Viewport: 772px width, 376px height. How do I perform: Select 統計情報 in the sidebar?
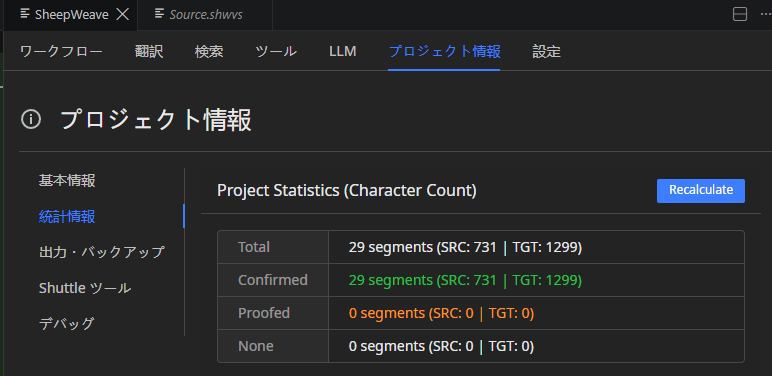tap(67, 217)
